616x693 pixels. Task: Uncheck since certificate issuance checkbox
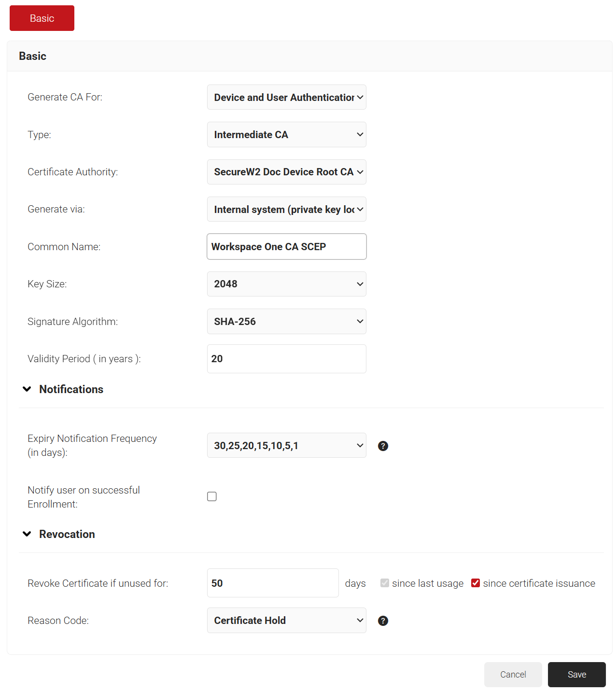[x=476, y=583]
